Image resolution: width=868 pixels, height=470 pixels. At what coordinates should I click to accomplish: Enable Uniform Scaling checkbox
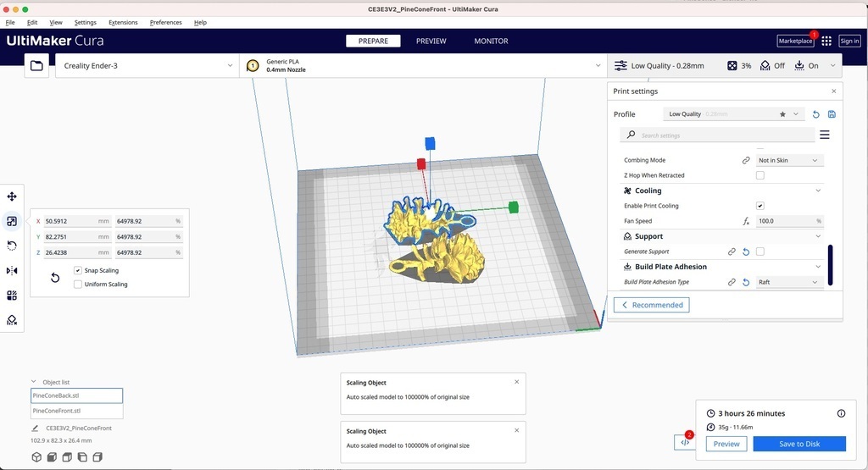pos(77,285)
